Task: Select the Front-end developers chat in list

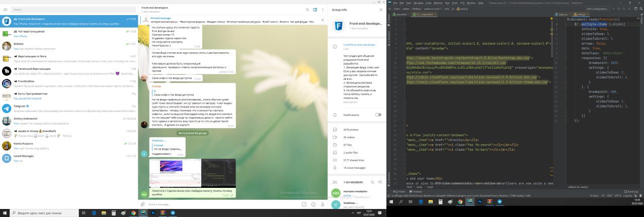Action: click(x=69, y=21)
